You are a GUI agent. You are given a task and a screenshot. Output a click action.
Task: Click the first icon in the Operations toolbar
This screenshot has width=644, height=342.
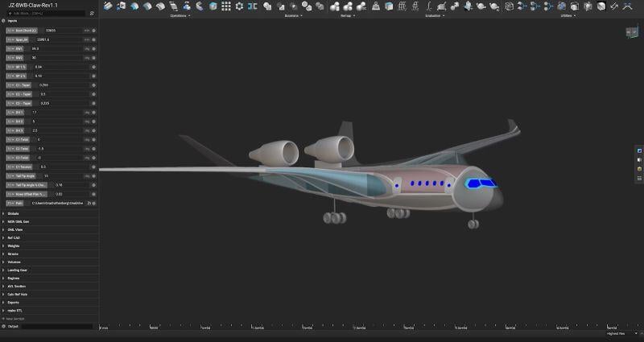[x=108, y=6]
